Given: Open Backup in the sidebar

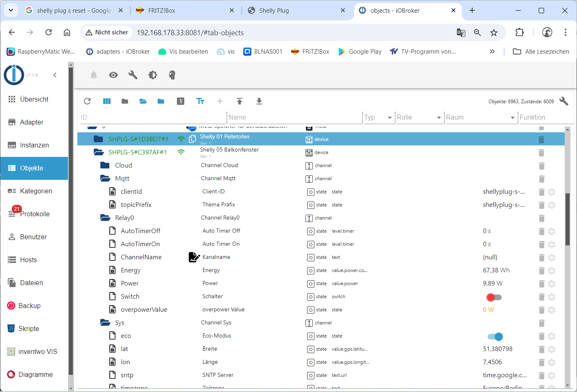Looking at the screenshot, I should click(34, 306).
